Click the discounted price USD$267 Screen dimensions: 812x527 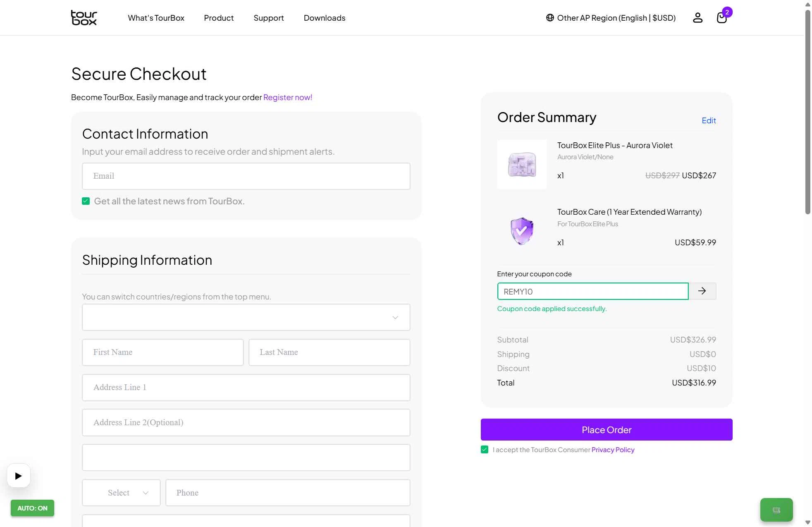click(x=699, y=175)
